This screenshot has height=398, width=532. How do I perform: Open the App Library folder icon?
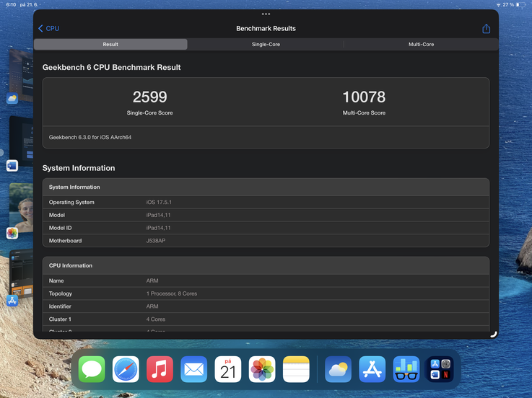tap(440, 369)
